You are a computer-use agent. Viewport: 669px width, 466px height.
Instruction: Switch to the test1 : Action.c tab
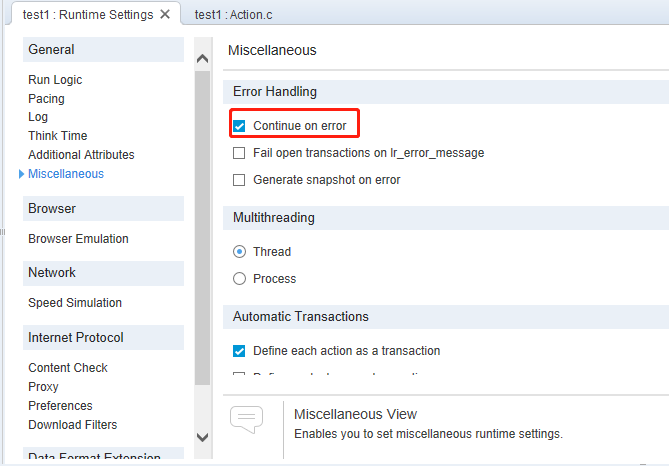(233, 15)
